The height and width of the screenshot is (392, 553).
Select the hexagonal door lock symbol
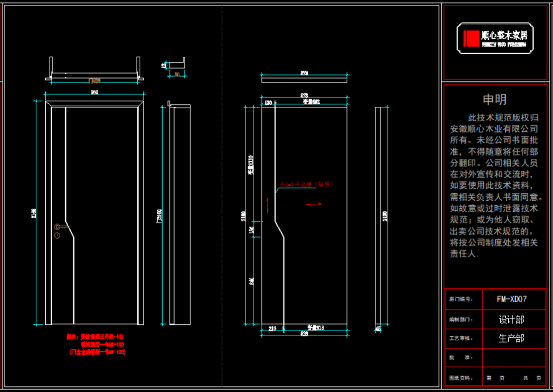(x=57, y=235)
